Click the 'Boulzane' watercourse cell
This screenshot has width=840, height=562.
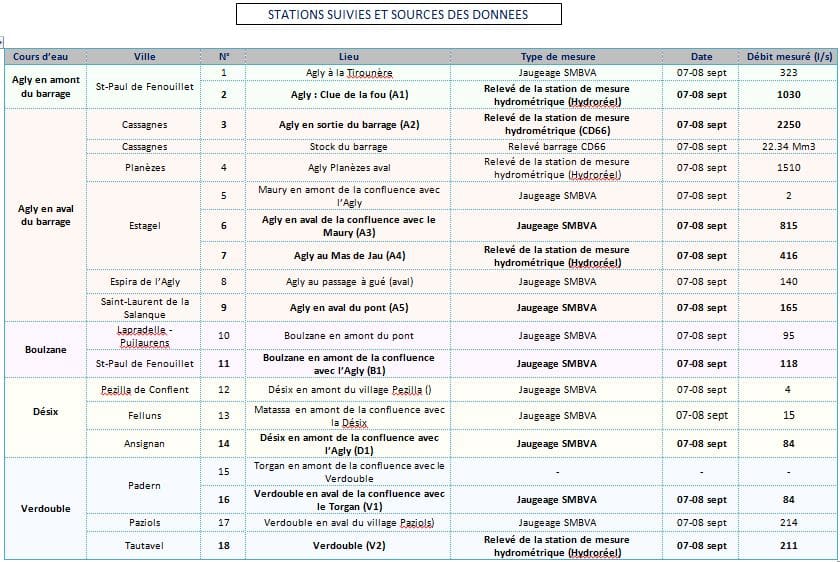click(44, 349)
